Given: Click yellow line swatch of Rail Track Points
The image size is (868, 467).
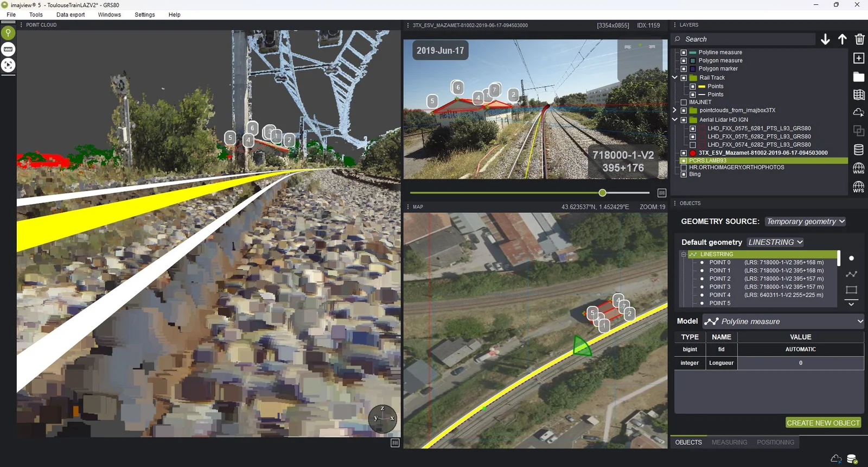Looking at the screenshot, I should pyautogui.click(x=701, y=86).
